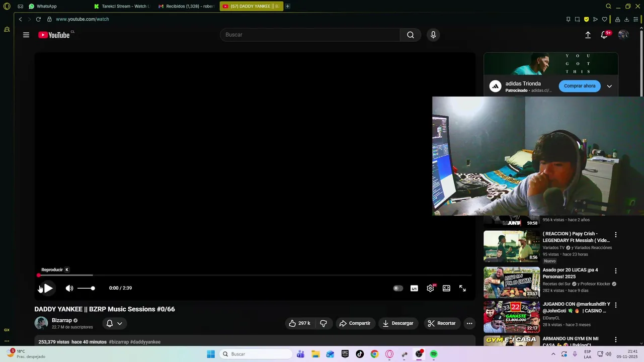The image size is (644, 362).
Task: Switch to the Tarekcl Stream tab
Action: pyautogui.click(x=122, y=6)
